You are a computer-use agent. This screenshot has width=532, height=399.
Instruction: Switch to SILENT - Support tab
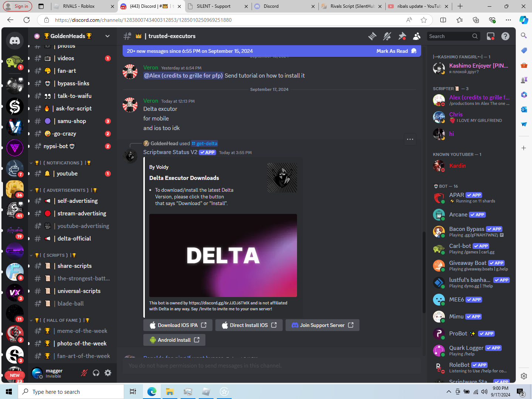[218, 6]
